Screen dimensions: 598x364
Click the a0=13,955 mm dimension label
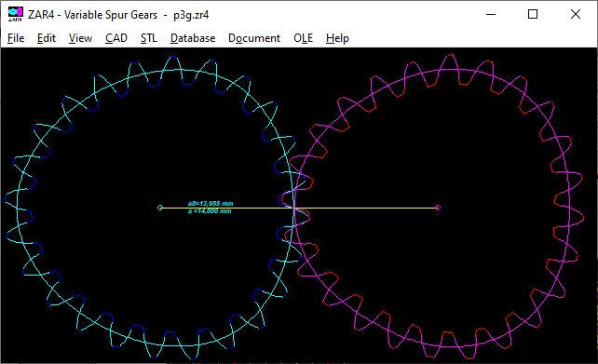click(211, 204)
